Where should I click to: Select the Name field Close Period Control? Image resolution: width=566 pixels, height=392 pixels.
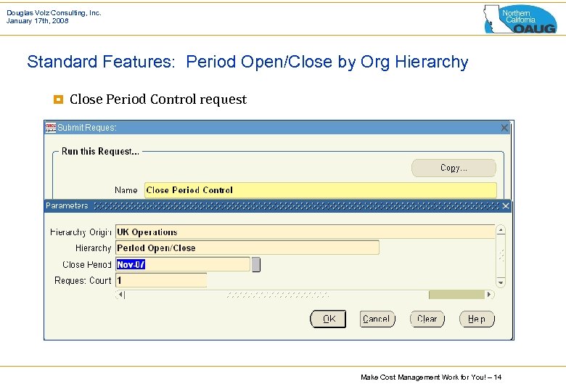pyautogui.click(x=321, y=190)
